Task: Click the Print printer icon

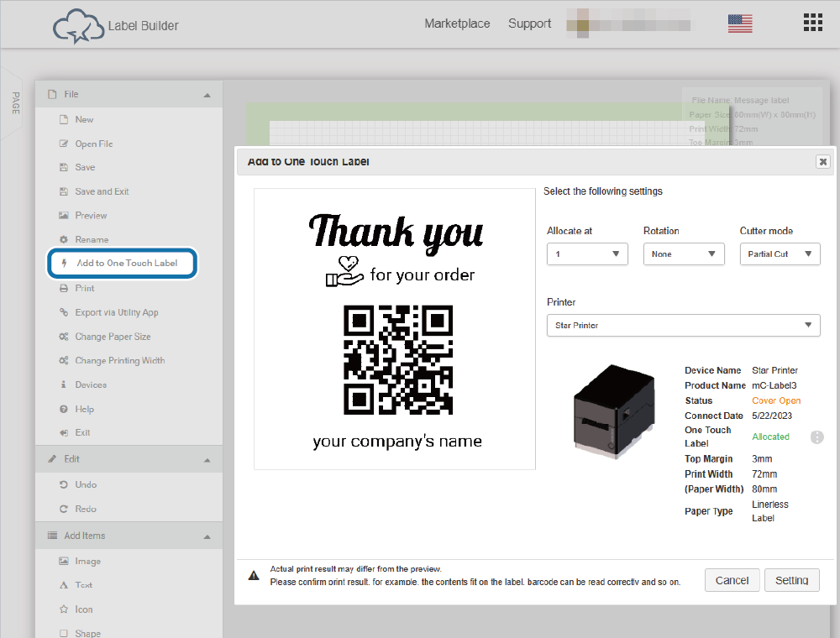Action: tap(64, 288)
